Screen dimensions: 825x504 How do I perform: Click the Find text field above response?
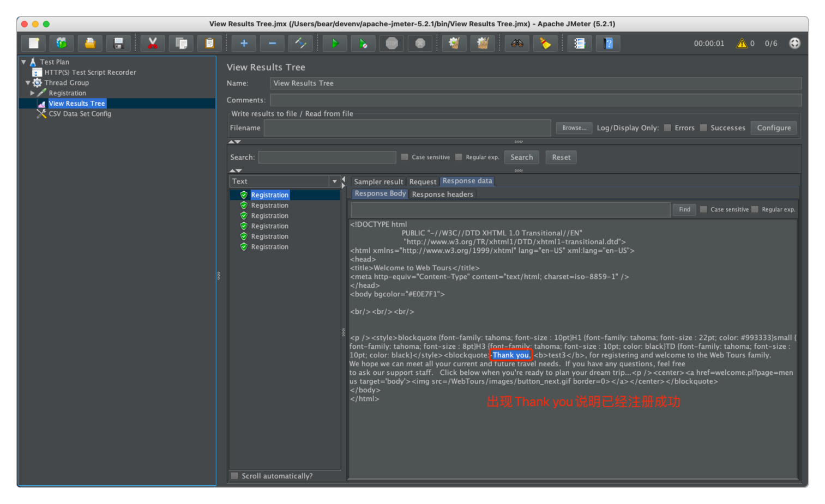click(x=510, y=210)
